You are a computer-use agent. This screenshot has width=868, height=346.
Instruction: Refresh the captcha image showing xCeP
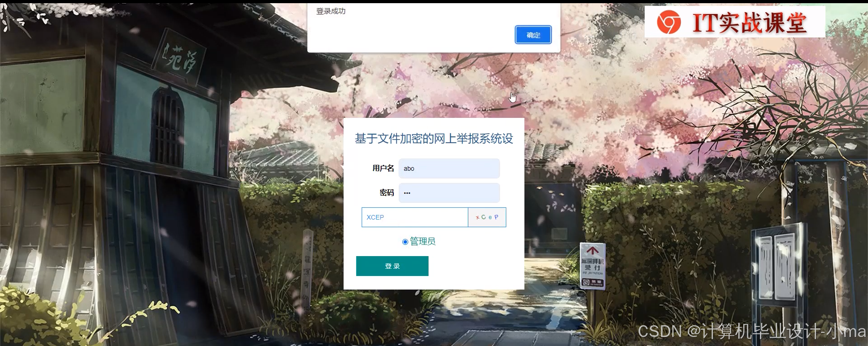point(487,217)
